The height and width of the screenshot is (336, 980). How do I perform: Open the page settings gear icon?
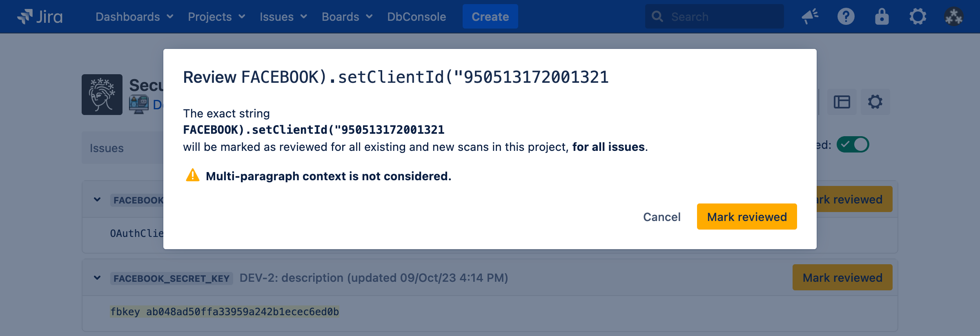[x=875, y=102]
